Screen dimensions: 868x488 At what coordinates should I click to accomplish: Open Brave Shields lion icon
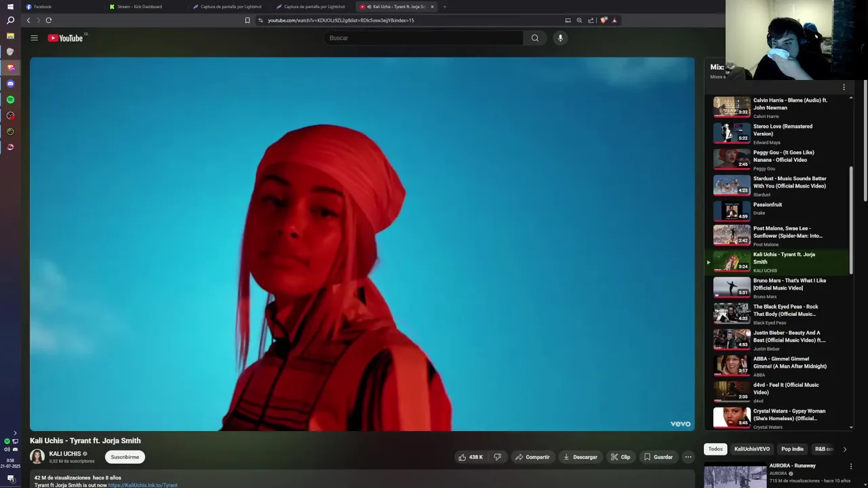point(604,20)
